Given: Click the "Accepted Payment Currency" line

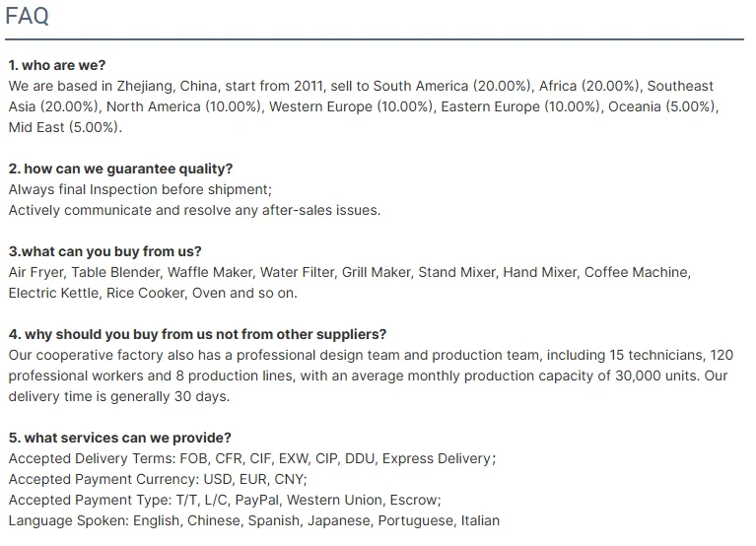Looking at the screenshot, I should click(x=158, y=479).
